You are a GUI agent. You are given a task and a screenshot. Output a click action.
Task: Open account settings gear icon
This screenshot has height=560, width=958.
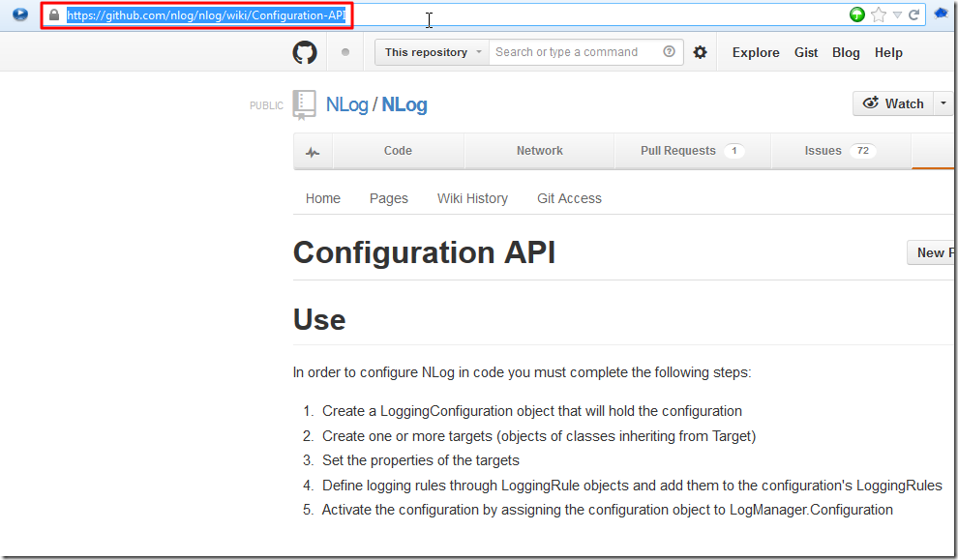(x=701, y=52)
